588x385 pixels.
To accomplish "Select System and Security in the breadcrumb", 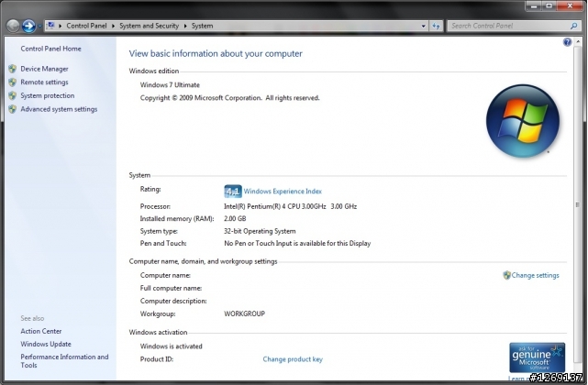I will click(x=149, y=26).
